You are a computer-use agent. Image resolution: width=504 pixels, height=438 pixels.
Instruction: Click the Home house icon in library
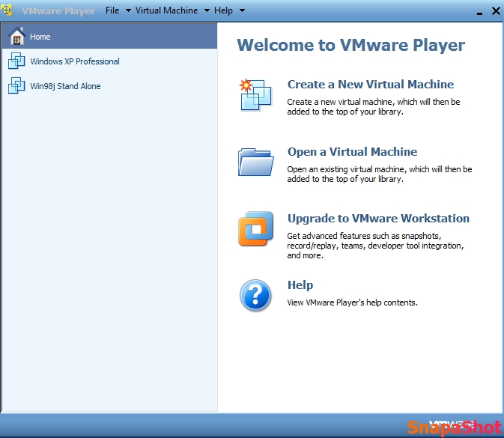pyautogui.click(x=16, y=36)
